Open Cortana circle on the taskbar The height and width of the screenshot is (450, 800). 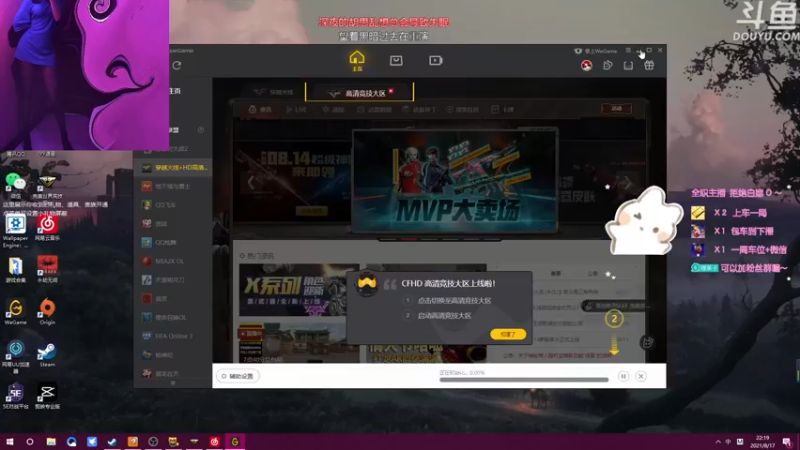point(30,442)
